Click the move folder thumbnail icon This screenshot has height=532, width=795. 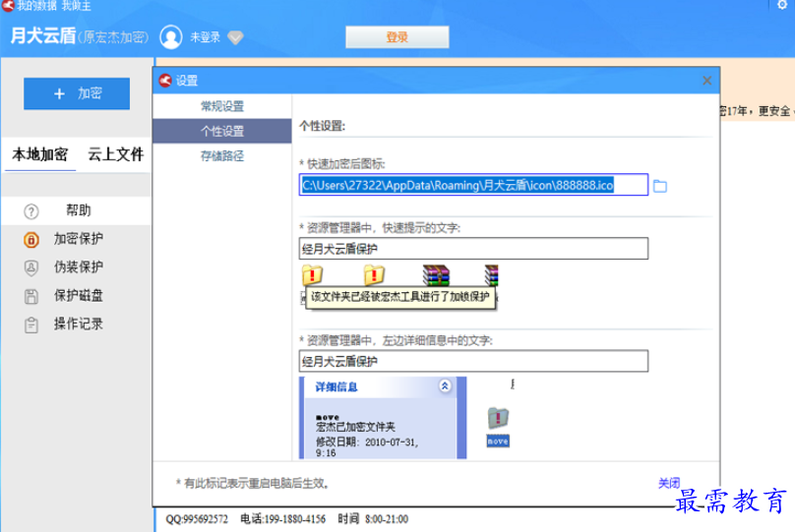coord(498,418)
